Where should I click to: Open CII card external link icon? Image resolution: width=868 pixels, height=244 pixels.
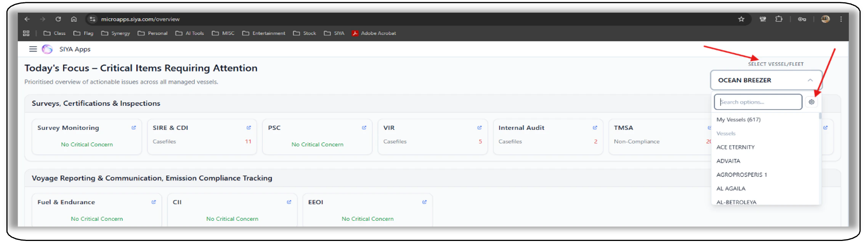click(289, 202)
